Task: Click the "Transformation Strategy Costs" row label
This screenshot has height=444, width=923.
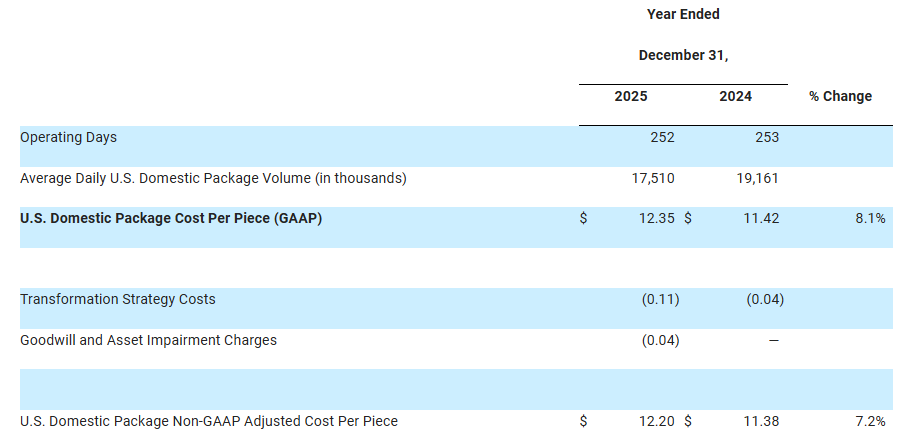Action: click(x=118, y=299)
